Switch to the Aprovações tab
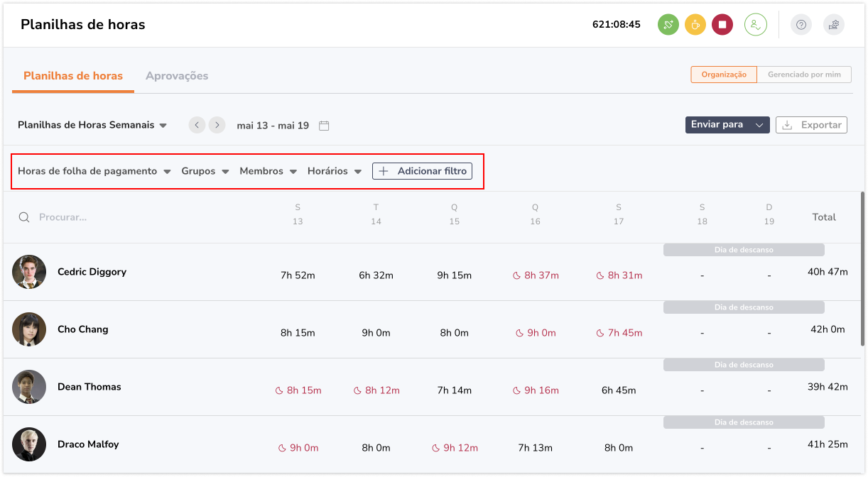This screenshot has width=868, height=477. [177, 76]
